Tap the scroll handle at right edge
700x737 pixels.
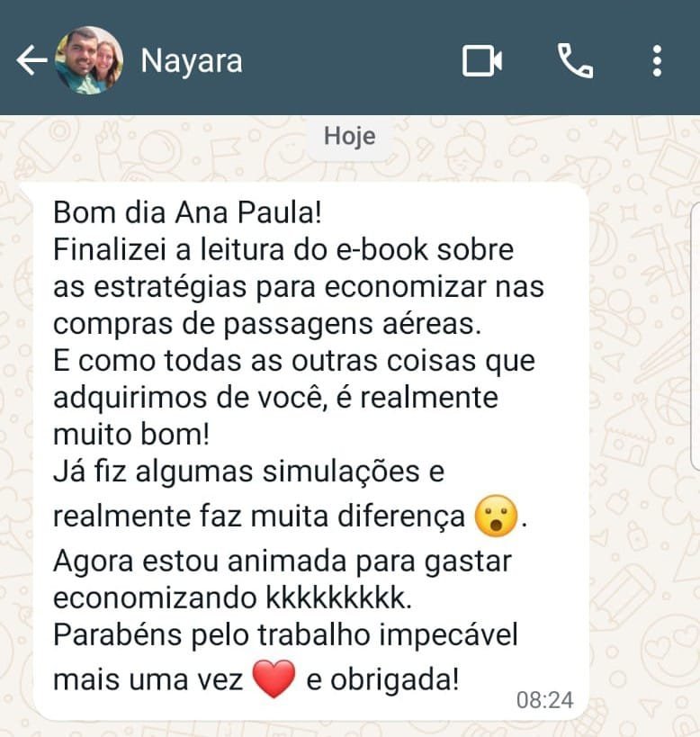point(696,336)
